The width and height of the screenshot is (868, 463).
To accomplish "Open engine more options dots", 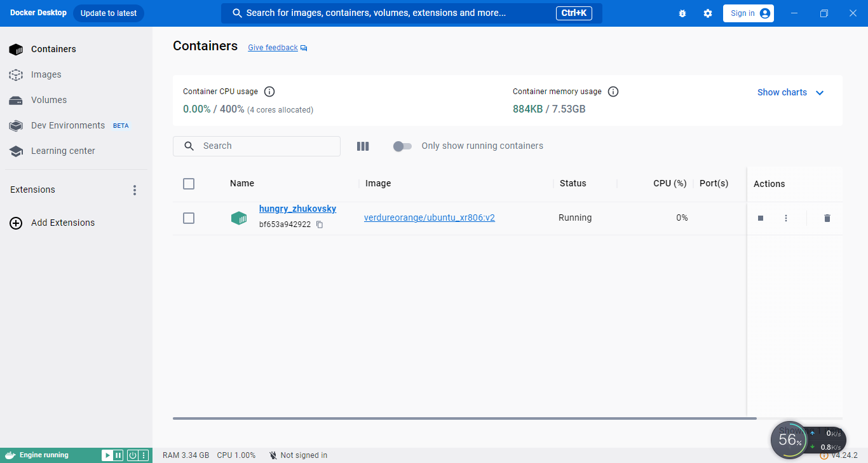I will tap(144, 455).
